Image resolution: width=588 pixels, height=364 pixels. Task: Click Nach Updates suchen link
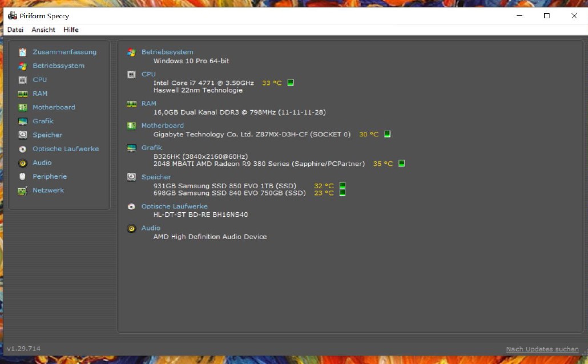(x=542, y=349)
